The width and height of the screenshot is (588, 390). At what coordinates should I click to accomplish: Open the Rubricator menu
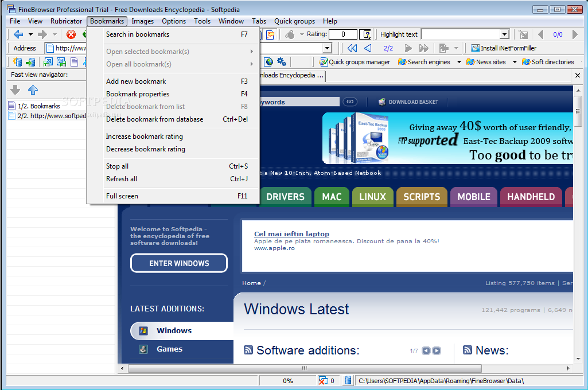click(x=66, y=21)
